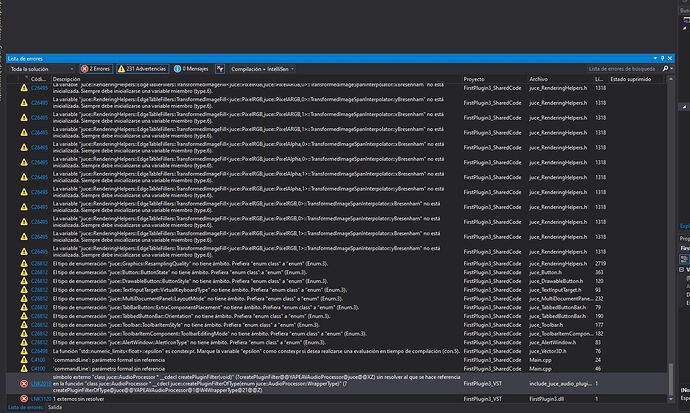Select the juce_TextInputTarget.h file cell
The width and height of the screenshot is (690, 413).
(555, 290)
